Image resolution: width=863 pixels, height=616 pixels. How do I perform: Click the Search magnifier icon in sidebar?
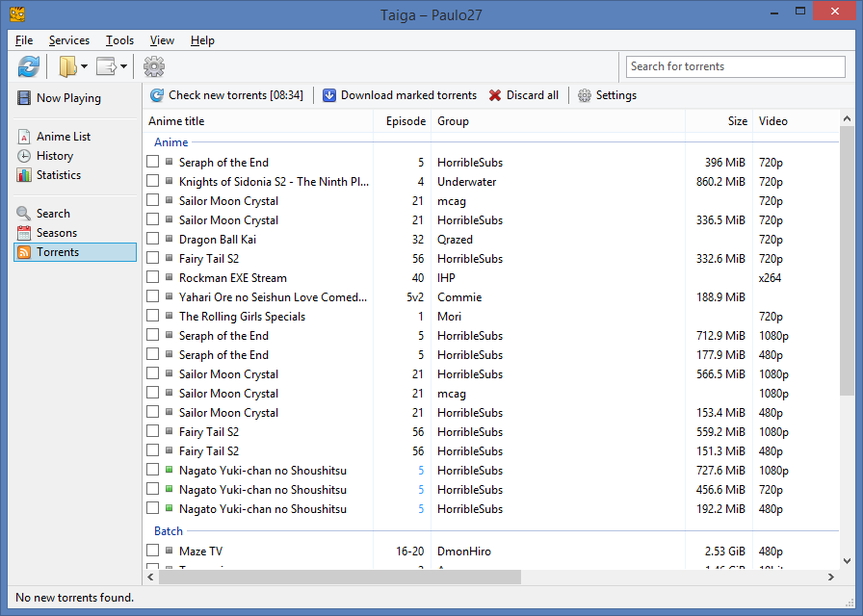pos(24,214)
